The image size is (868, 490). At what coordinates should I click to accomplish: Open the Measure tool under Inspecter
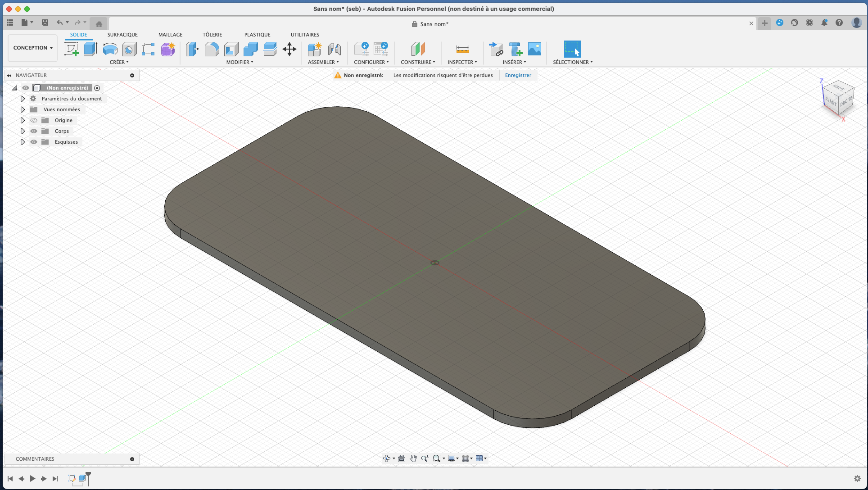point(462,49)
